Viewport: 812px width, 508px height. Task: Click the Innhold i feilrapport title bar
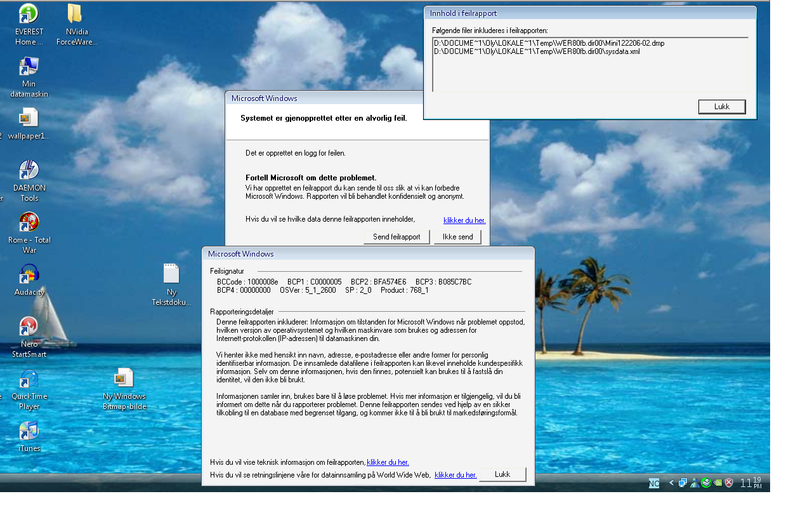click(x=590, y=13)
